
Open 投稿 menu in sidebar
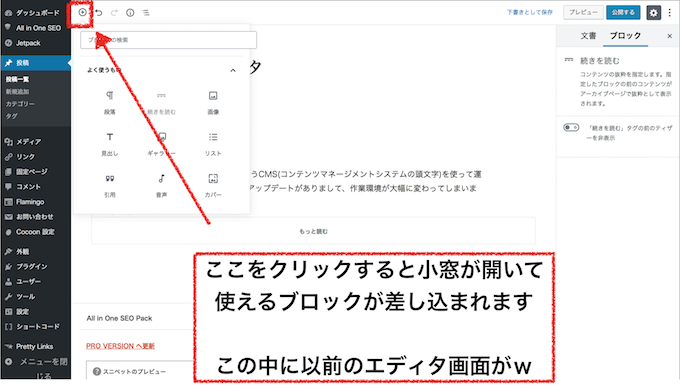point(36,63)
